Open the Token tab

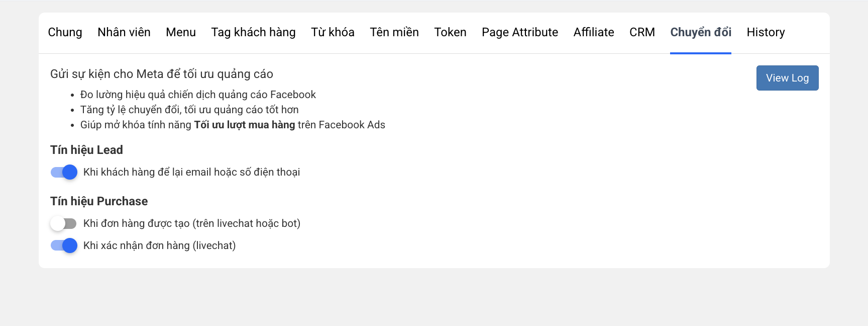tap(450, 32)
